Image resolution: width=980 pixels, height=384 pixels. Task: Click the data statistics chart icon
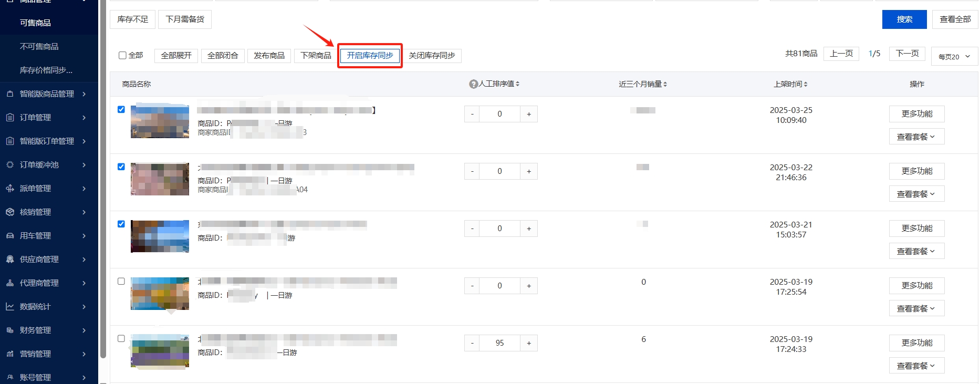(10, 307)
